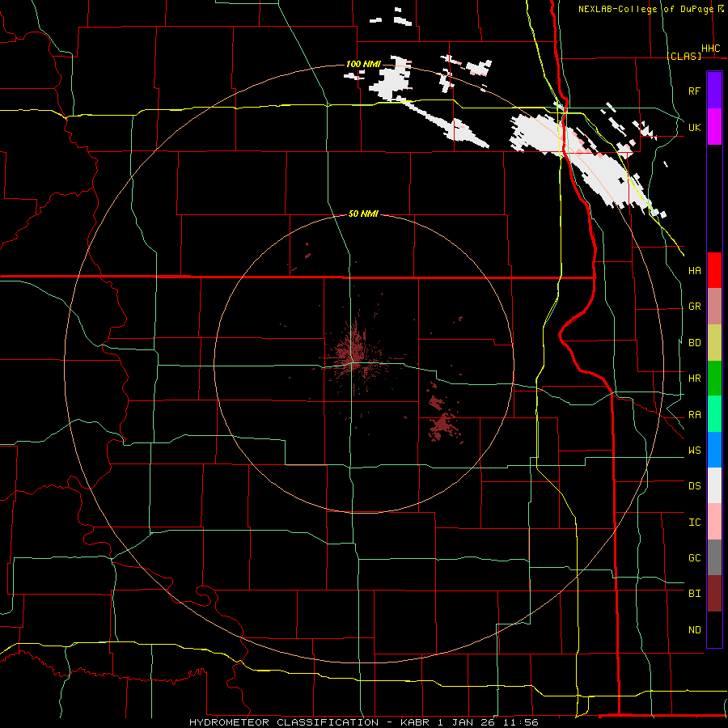728x728 pixels.
Task: Click the 'UK' legend label
Action: (x=694, y=127)
